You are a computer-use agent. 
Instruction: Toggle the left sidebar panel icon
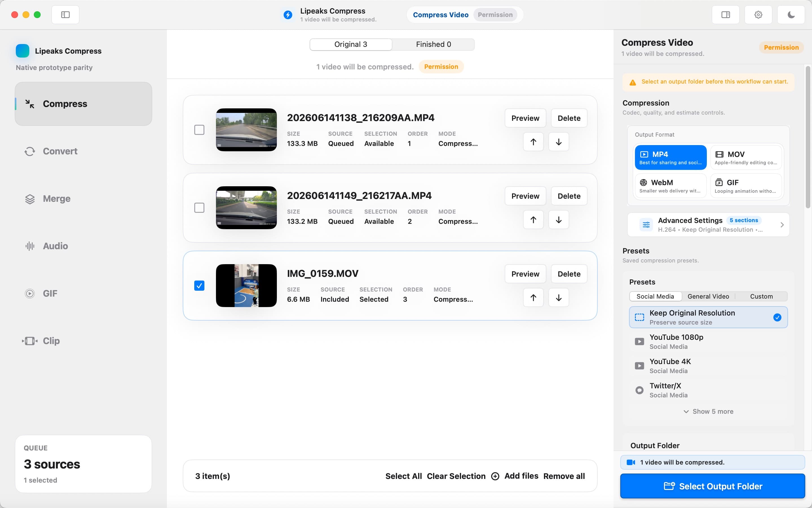pyautogui.click(x=65, y=15)
